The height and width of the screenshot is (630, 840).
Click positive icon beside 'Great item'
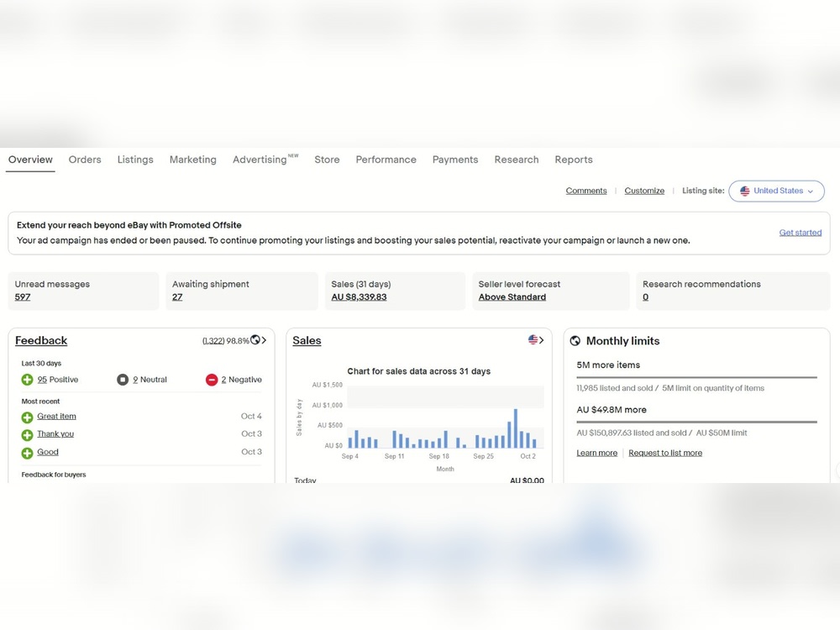(27, 417)
